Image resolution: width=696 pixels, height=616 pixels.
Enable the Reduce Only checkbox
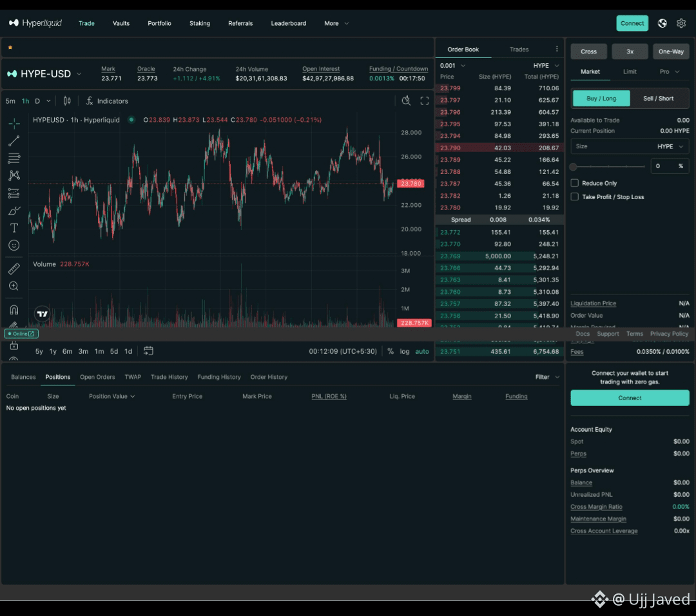point(574,183)
